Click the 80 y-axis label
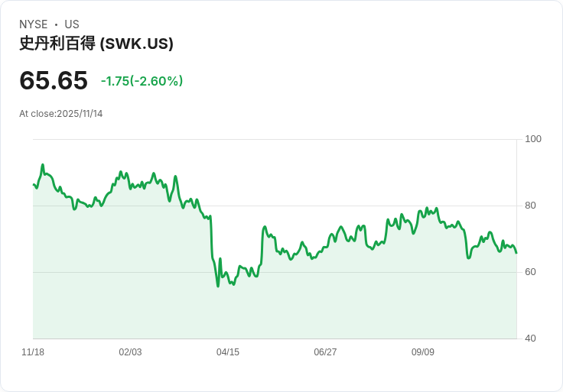The image size is (563, 392). [530, 206]
